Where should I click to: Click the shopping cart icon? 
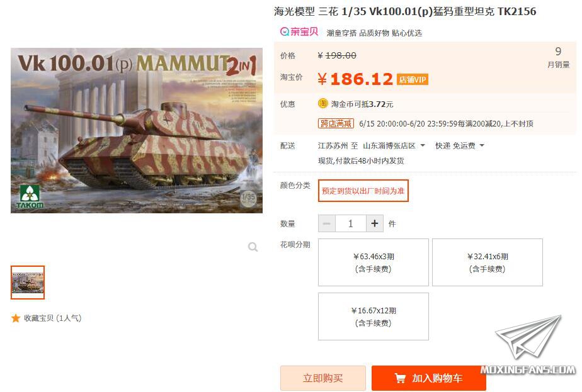tap(400, 378)
